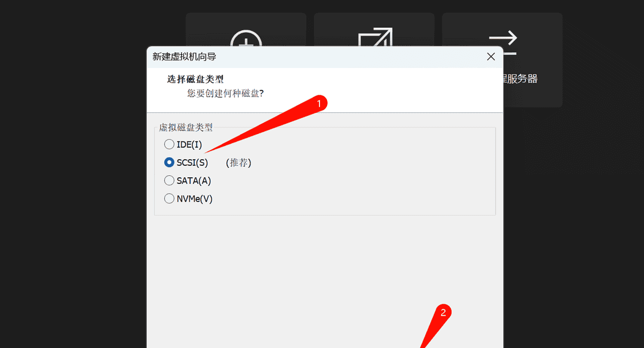Screen dimensions: 644x348
Task: Click the (推荐) recommended text
Action: click(238, 163)
